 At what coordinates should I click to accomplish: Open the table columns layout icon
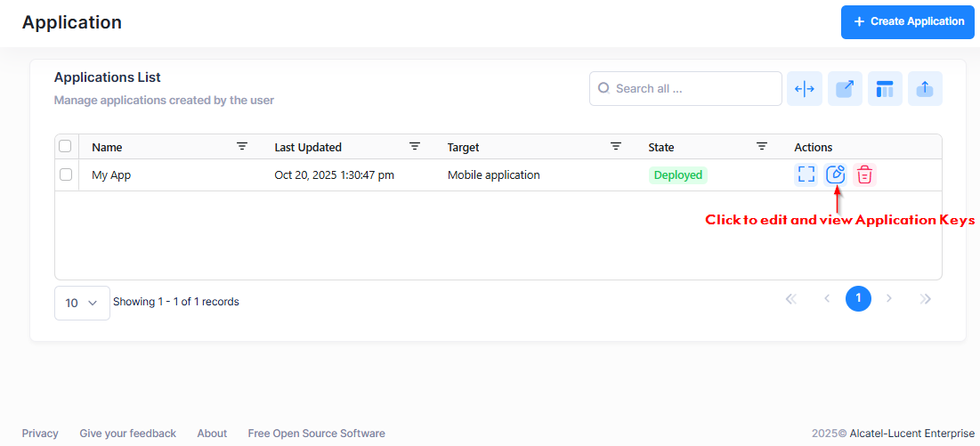[885, 89]
